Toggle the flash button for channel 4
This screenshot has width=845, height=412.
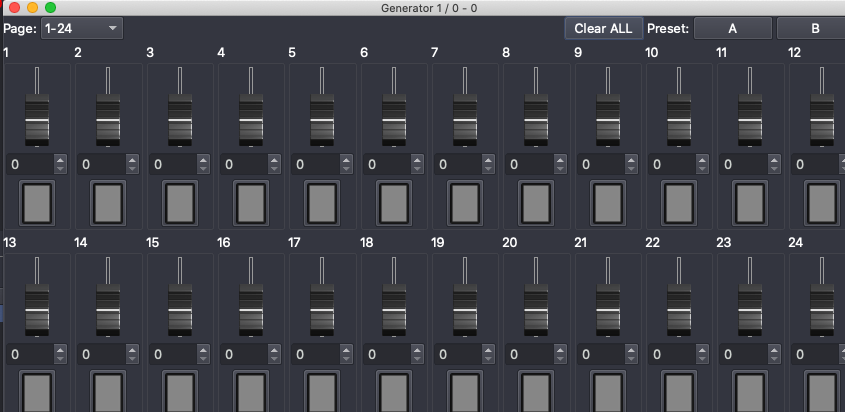(x=251, y=203)
